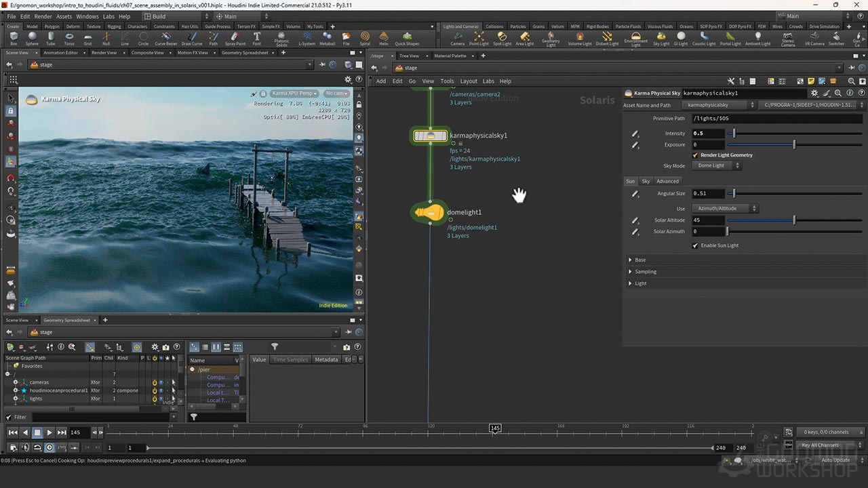Expand the Sampling parameter section
868x488 pixels.
tap(646, 272)
